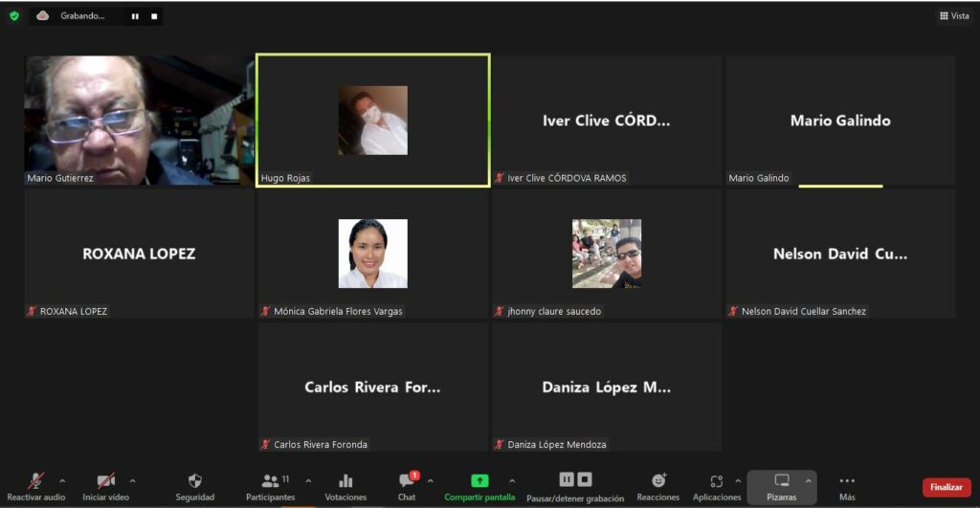Click the Carlos Rivera For... tile name
980x508 pixels.
(372, 387)
